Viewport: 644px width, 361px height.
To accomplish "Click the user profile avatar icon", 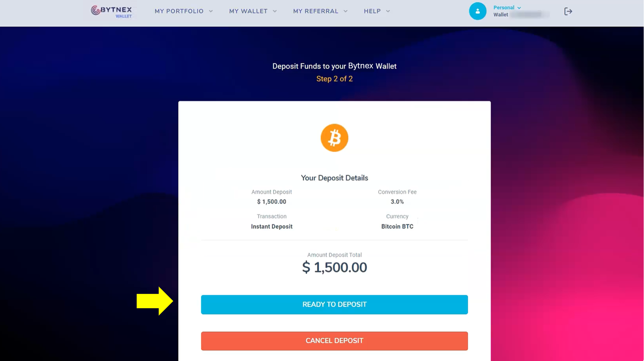I will (477, 11).
